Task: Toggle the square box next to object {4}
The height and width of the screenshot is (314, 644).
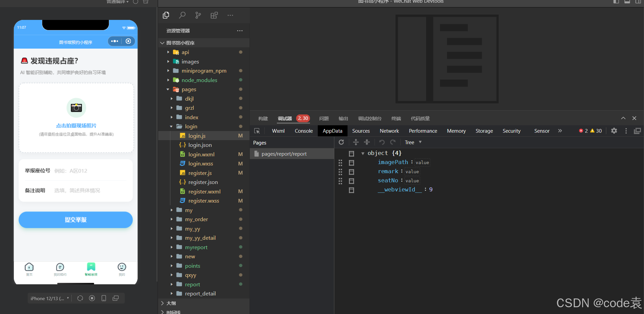Action: (x=352, y=154)
